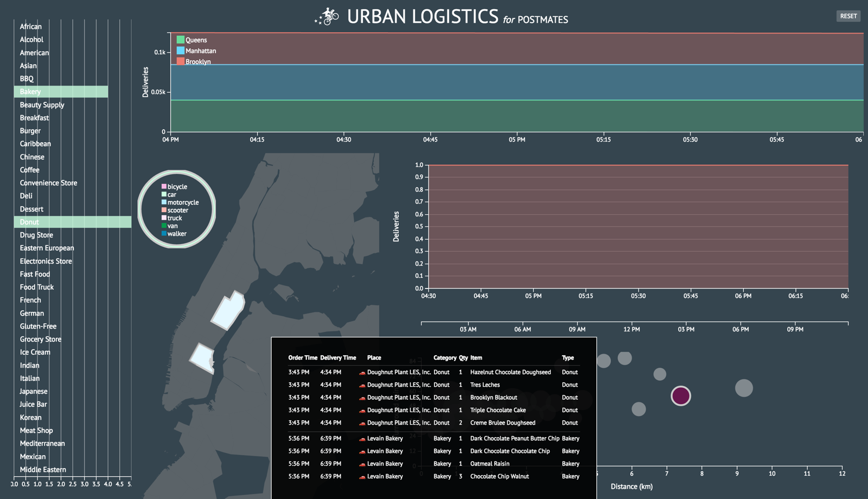
Task: Click the RESET button
Action: click(x=848, y=16)
